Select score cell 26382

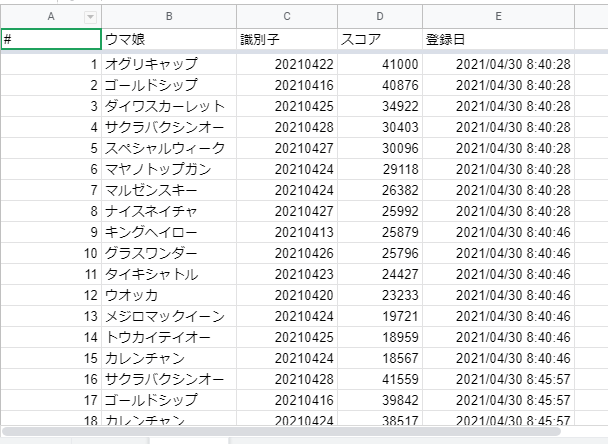380,190
